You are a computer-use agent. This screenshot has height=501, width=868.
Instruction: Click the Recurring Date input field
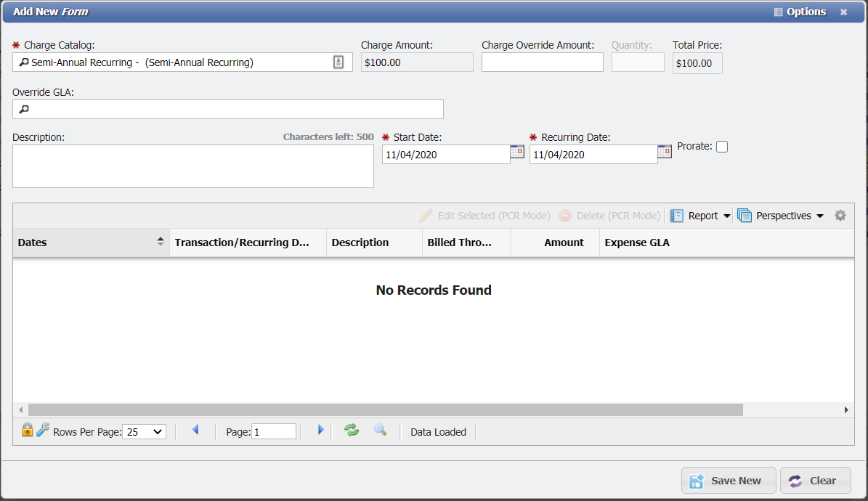pos(593,155)
